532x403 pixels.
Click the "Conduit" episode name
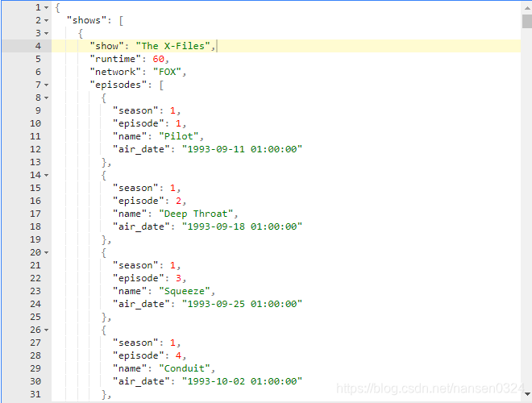point(185,368)
